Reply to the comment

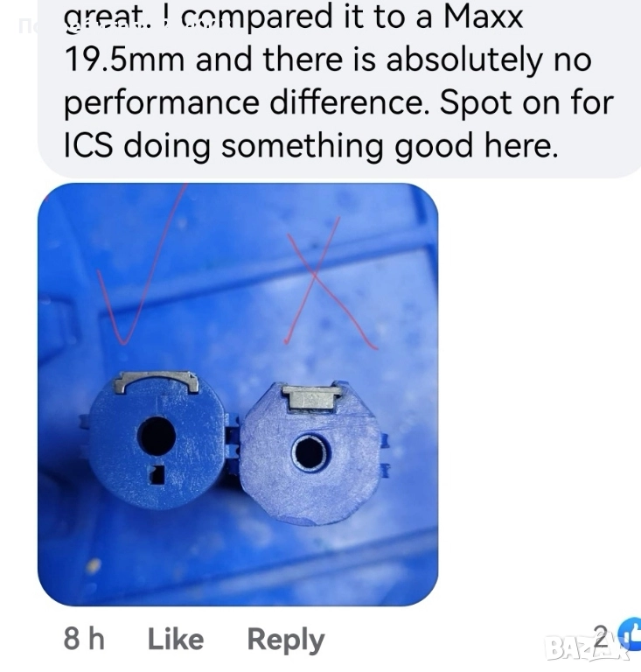click(286, 640)
